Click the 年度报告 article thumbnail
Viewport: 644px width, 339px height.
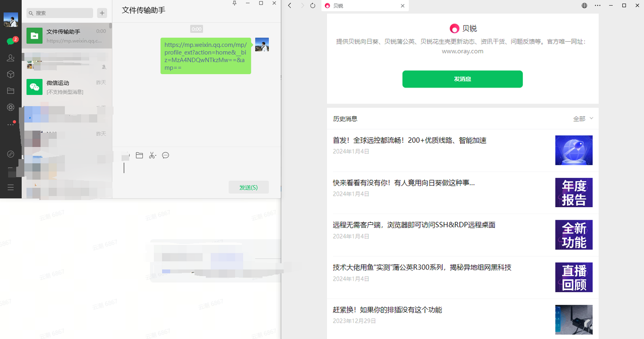click(574, 192)
